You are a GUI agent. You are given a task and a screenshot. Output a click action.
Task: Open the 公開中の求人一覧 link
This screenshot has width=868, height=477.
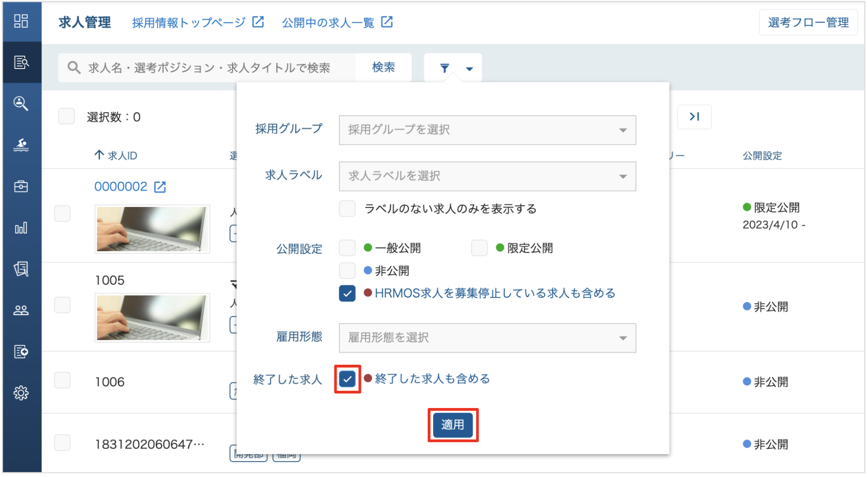tap(329, 23)
